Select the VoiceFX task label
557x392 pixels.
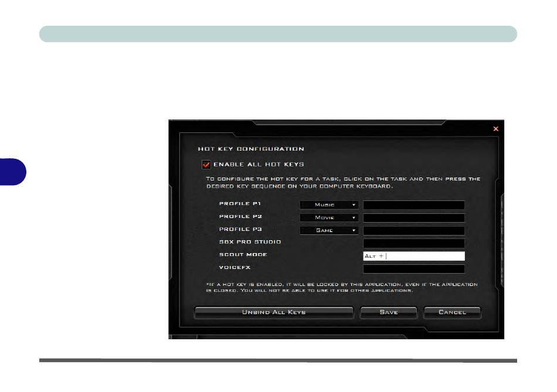click(x=235, y=267)
